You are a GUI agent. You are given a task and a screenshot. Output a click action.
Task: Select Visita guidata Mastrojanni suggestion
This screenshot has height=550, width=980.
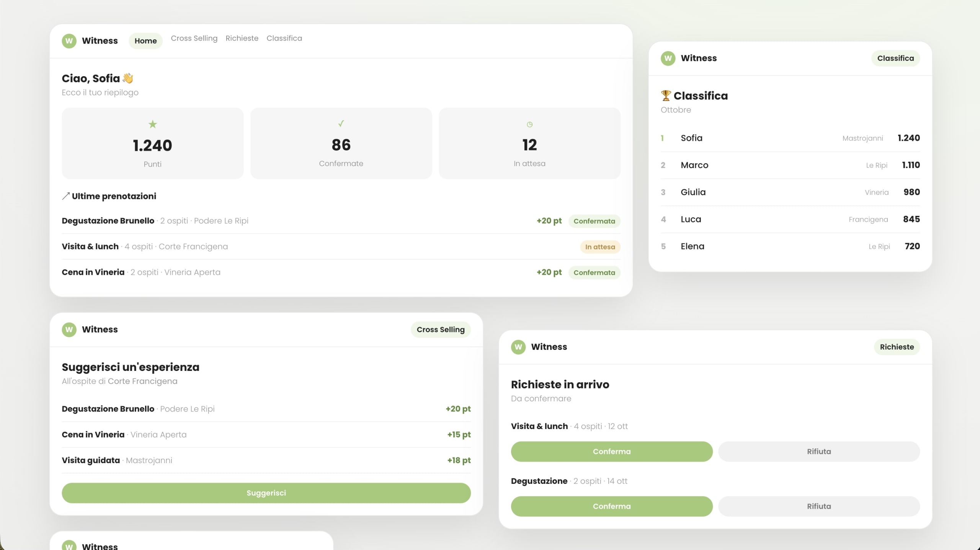click(x=266, y=460)
